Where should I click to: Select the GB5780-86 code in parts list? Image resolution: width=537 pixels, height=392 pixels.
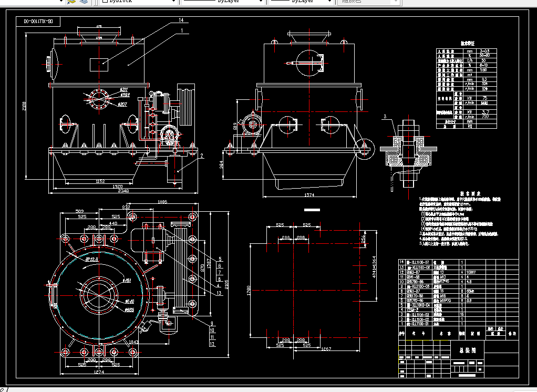coord(415,282)
